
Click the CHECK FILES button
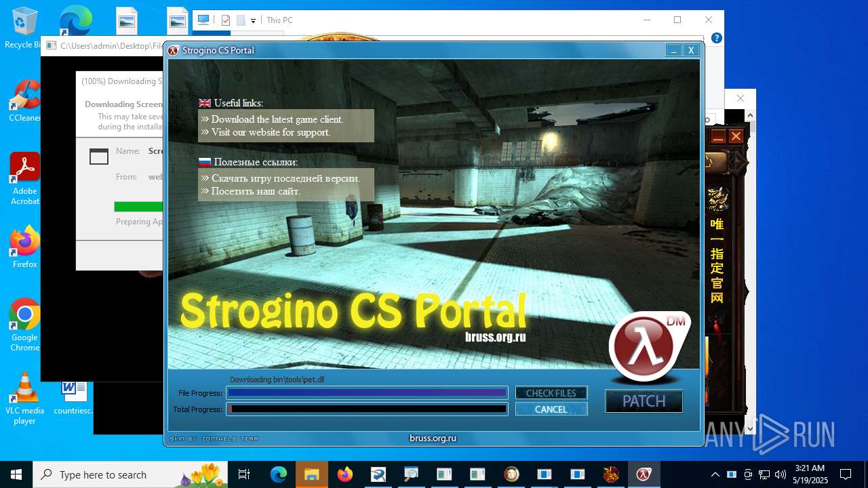tap(551, 393)
